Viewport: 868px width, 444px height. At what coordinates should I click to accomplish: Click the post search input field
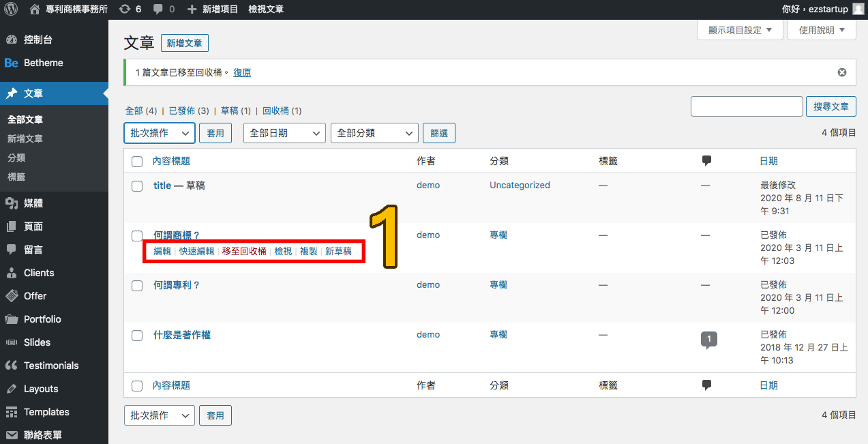tap(747, 106)
